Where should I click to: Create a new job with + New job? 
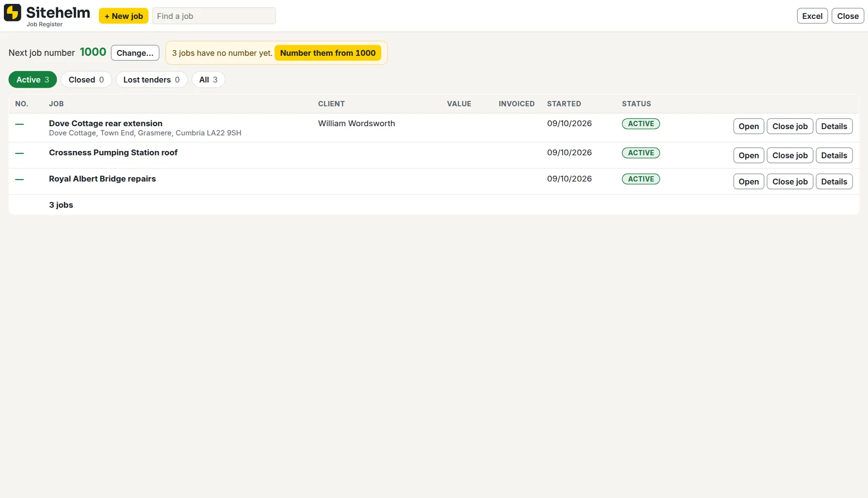click(124, 16)
